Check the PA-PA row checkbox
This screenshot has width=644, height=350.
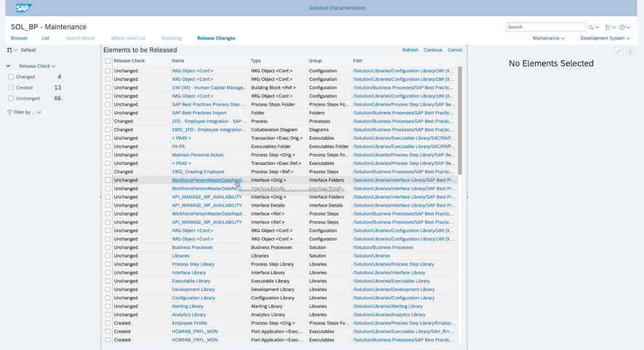pos(108,146)
